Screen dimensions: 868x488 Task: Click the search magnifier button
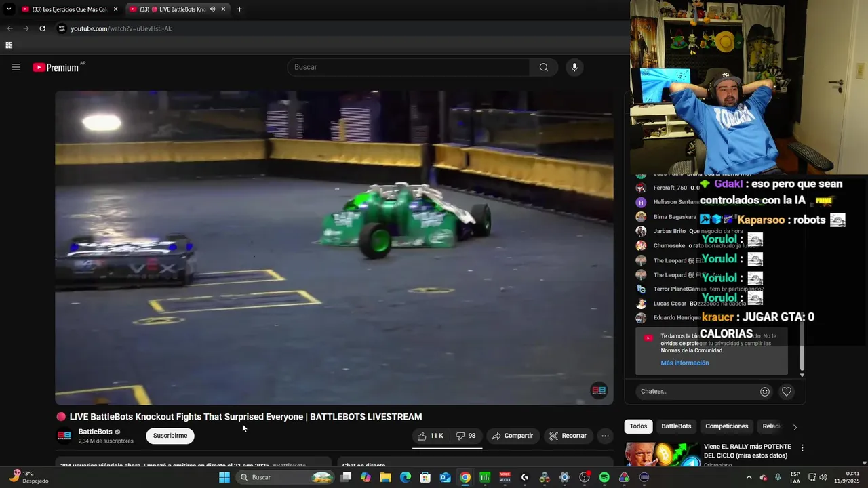pyautogui.click(x=544, y=67)
